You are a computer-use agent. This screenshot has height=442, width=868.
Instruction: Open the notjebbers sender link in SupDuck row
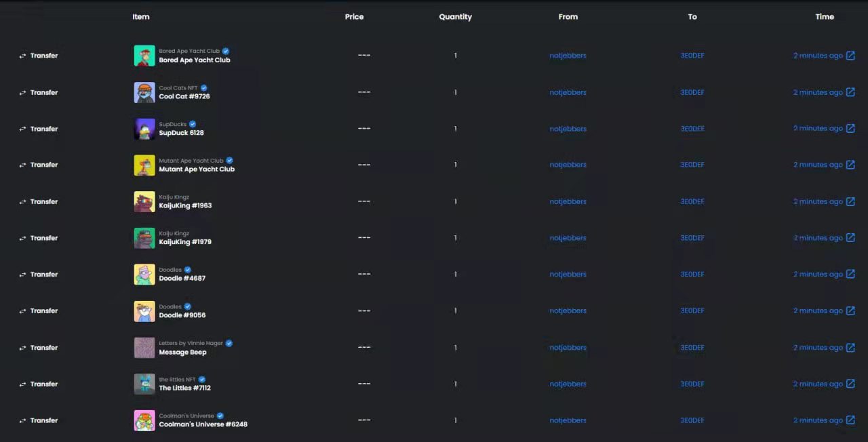pos(568,129)
